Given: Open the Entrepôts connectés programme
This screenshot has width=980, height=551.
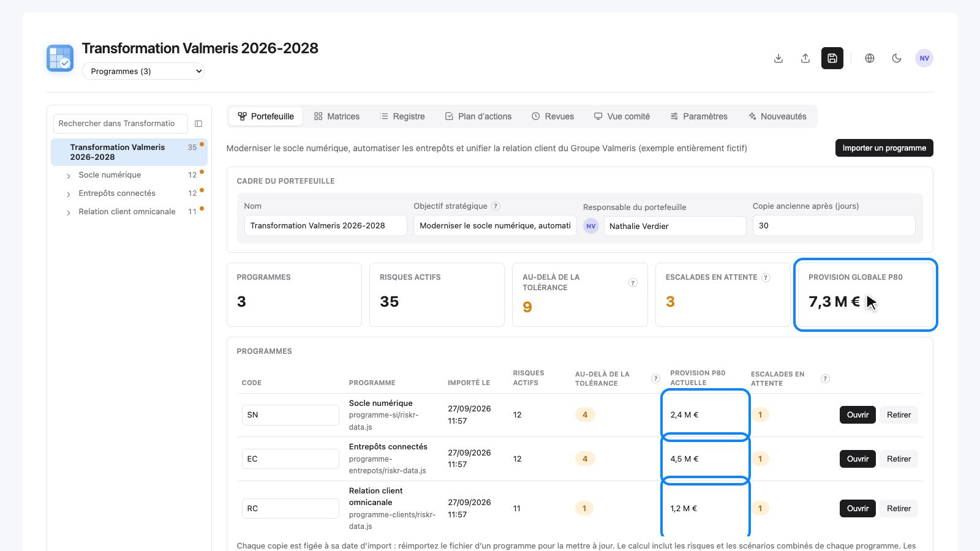Looking at the screenshot, I should tap(858, 459).
